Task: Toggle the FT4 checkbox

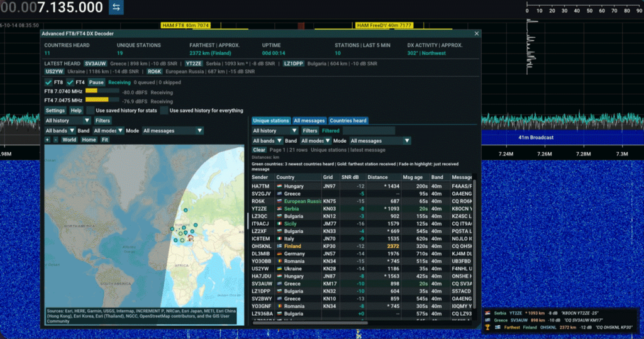Action: click(x=70, y=82)
